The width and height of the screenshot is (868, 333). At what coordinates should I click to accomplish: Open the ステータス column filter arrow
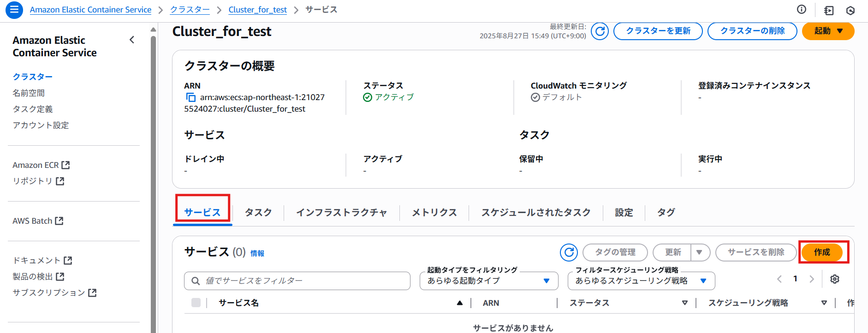pos(685,303)
